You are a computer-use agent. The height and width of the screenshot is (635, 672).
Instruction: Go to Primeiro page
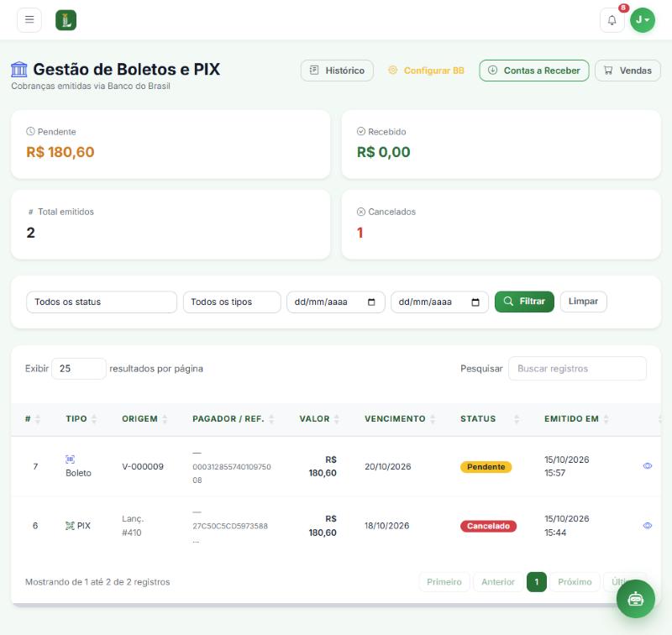(444, 582)
